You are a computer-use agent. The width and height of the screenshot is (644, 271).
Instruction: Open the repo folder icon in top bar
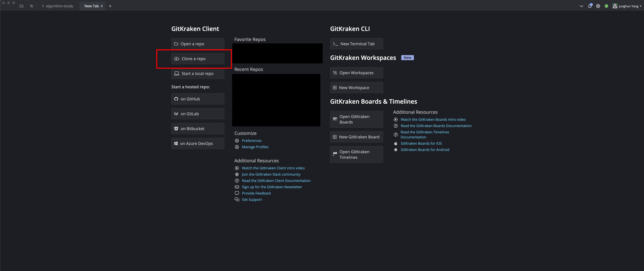point(21,6)
